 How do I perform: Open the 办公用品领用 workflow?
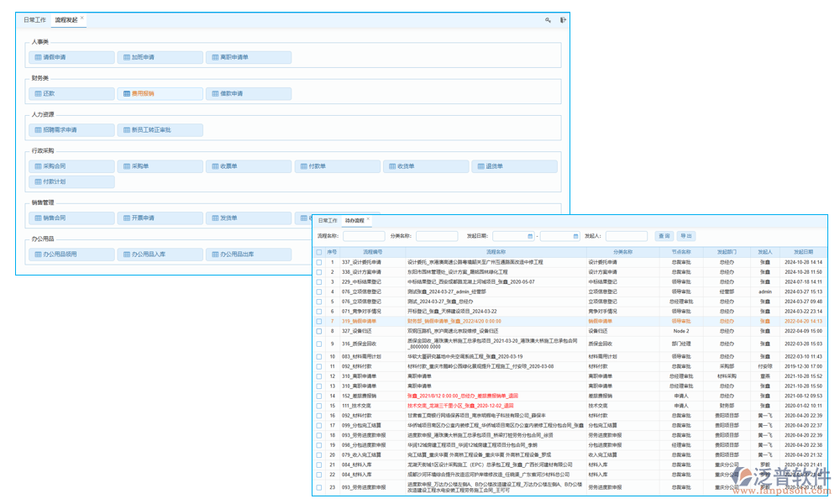pos(71,255)
